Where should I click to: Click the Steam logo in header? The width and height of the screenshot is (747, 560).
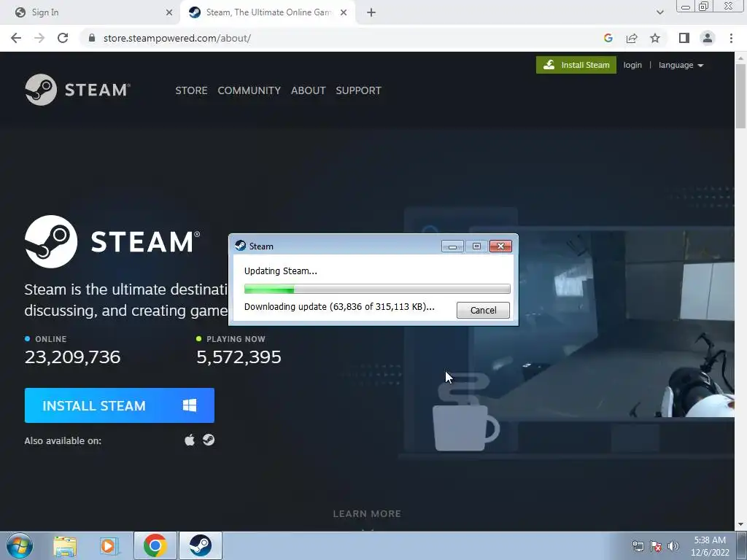coord(77,90)
